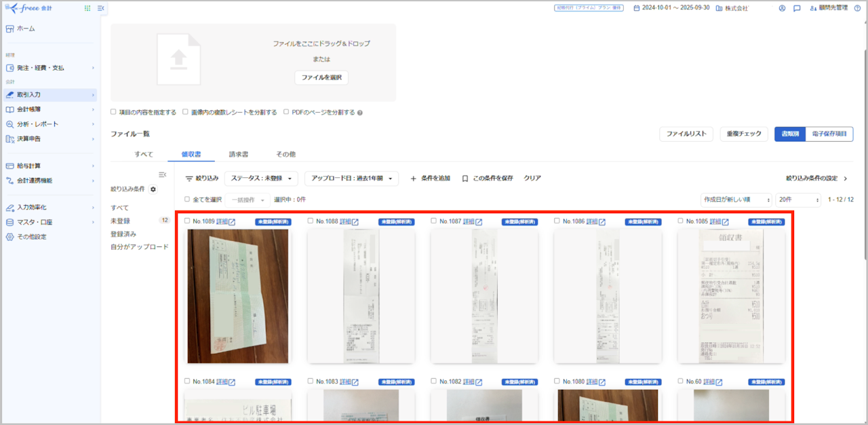
Task: Click the 株式会社 company name in header
Action: click(x=732, y=8)
